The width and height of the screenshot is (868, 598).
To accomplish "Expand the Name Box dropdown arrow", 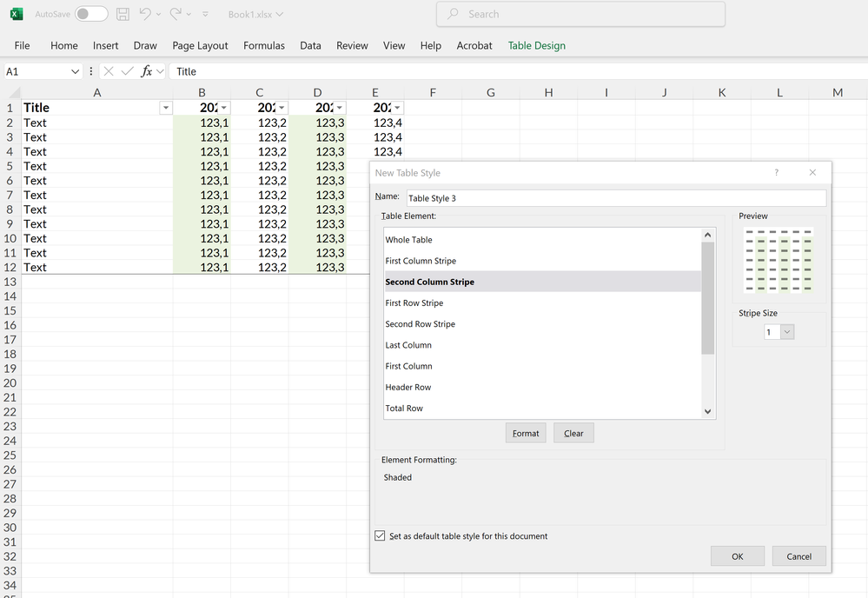I will pos(75,71).
